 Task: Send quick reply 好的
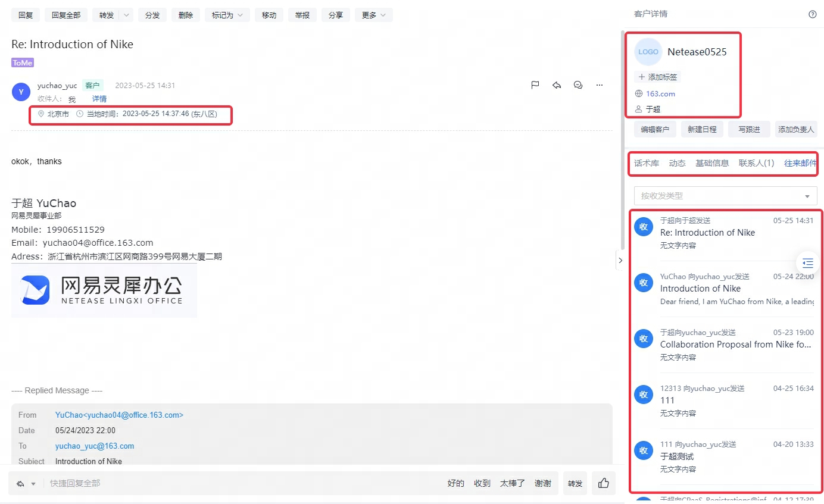(x=456, y=483)
